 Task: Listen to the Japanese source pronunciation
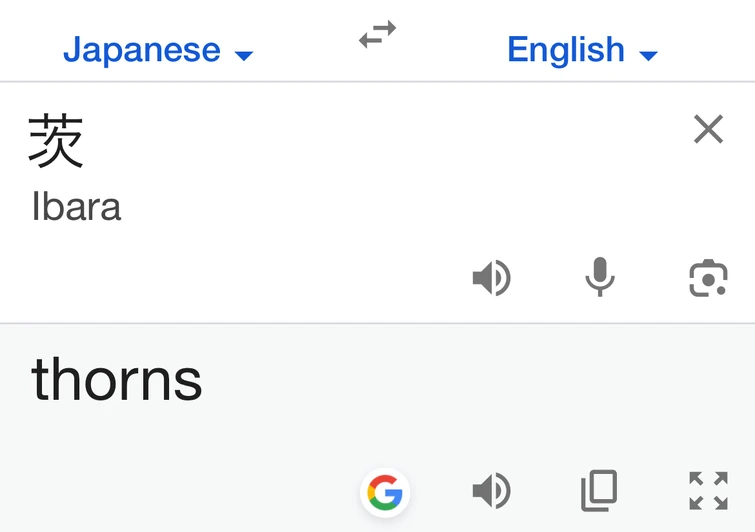[491, 278]
